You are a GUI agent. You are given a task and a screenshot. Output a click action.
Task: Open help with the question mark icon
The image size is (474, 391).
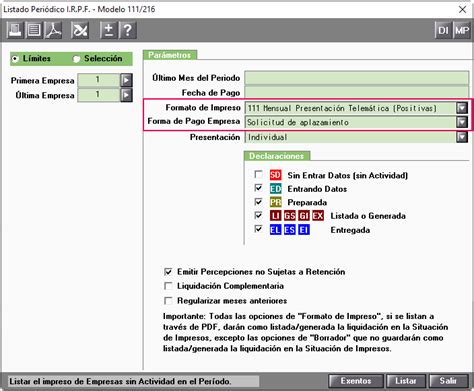point(128,30)
